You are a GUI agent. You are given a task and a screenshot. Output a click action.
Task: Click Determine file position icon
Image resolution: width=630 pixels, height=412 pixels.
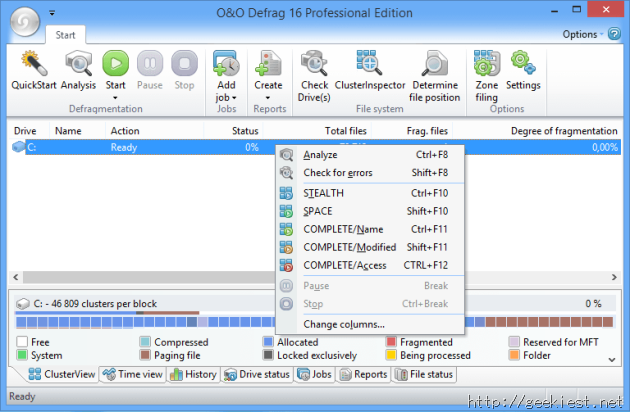pyautogui.click(x=434, y=65)
